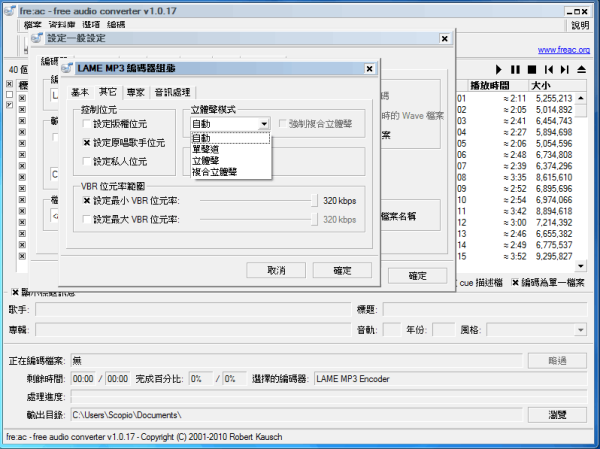Click 確定 in 設定一般設定 window
600x449 pixels.
coord(417,276)
